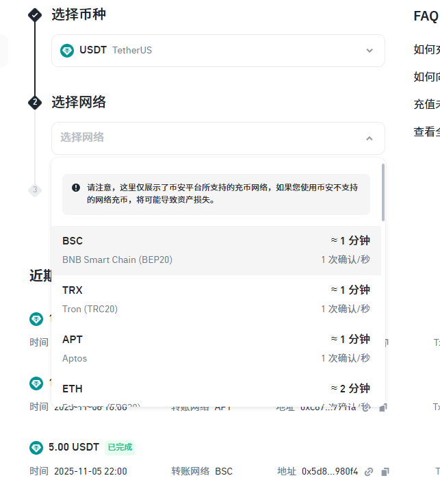
Task: Click the network list scrollbar thumb
Action: (x=383, y=193)
